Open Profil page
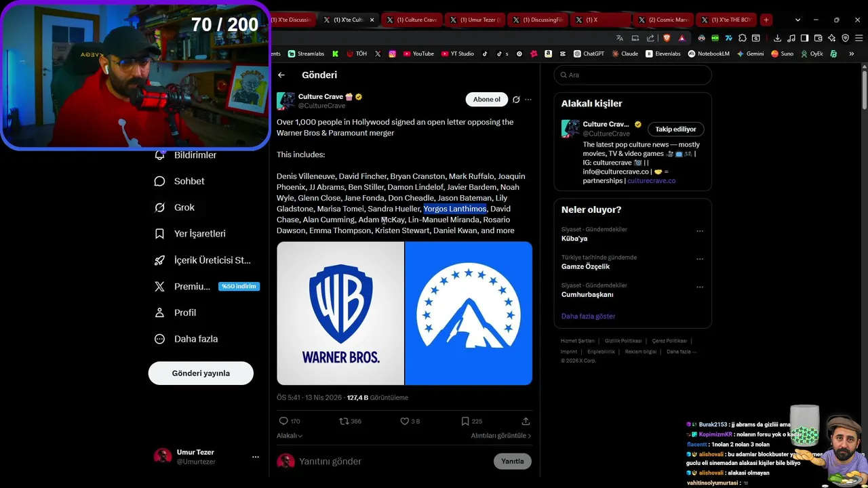 176,312
